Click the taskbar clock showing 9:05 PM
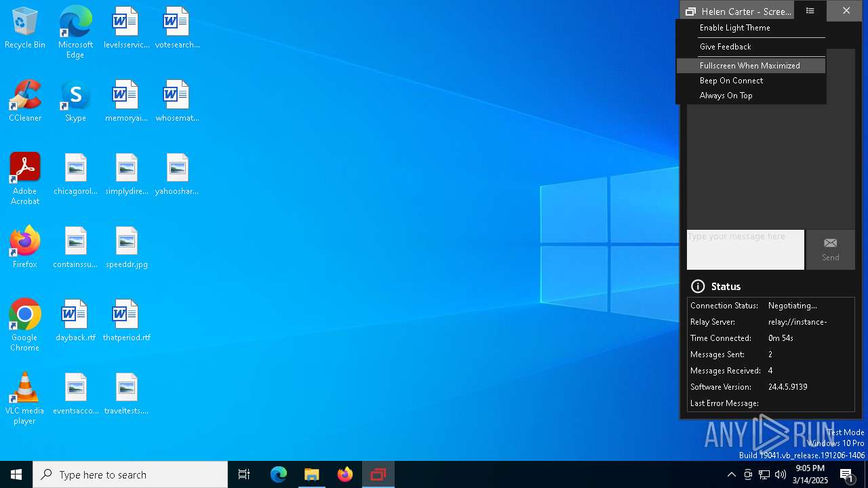 pyautogui.click(x=810, y=474)
